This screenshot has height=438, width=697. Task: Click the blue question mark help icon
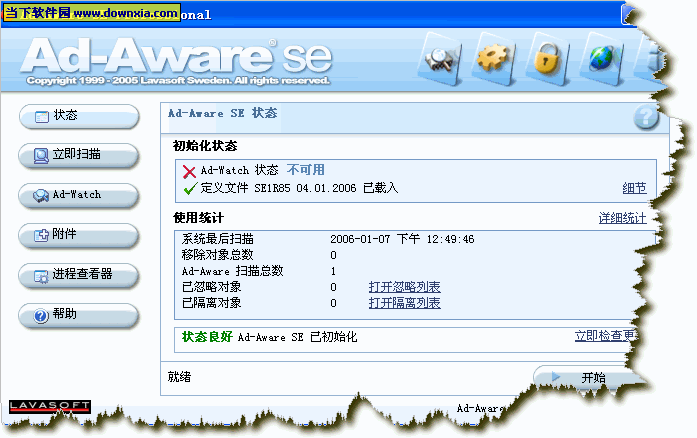(x=645, y=117)
